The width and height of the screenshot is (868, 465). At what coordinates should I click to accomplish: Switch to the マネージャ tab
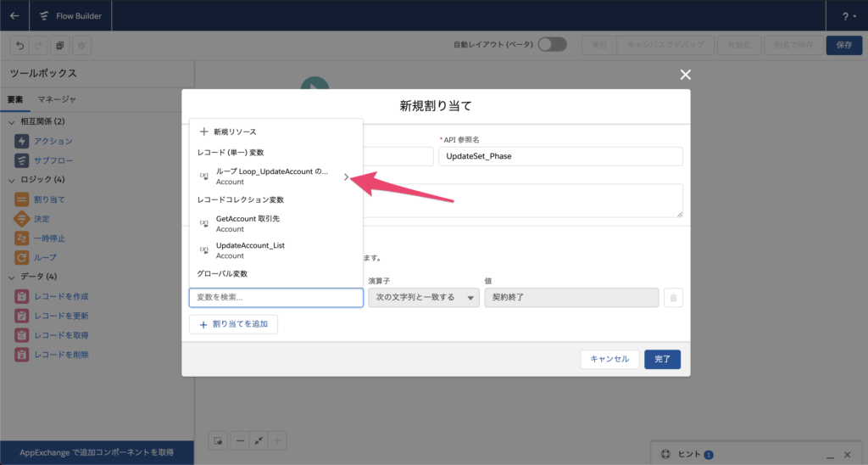coord(57,99)
